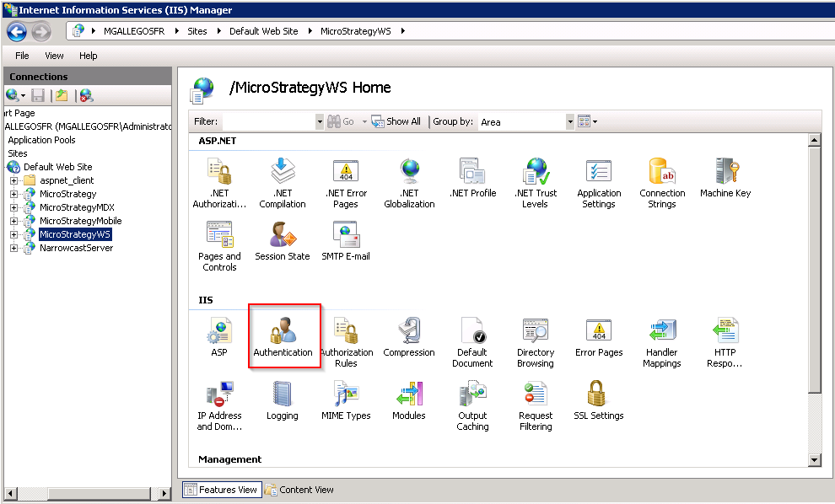Open the Group by Area dropdown

point(568,121)
